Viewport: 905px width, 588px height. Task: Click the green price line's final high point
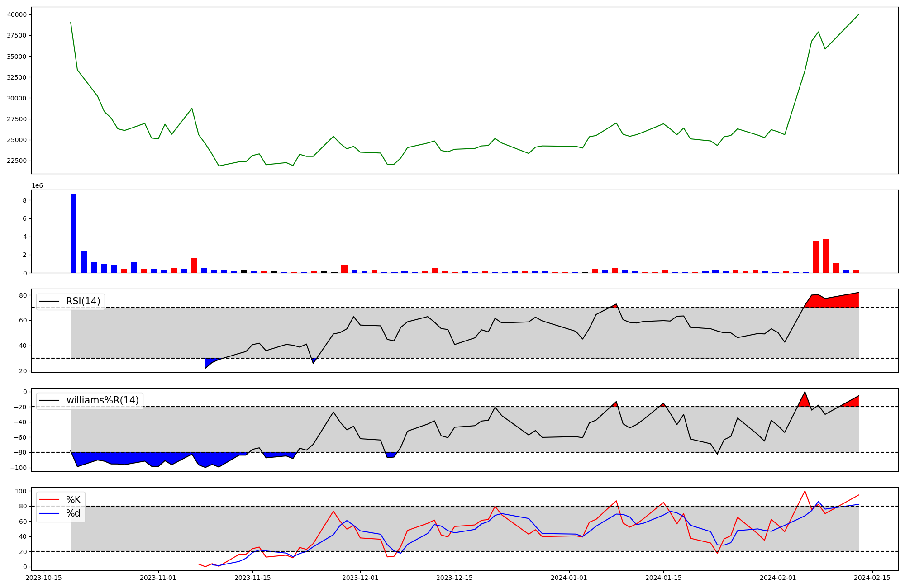(x=858, y=14)
